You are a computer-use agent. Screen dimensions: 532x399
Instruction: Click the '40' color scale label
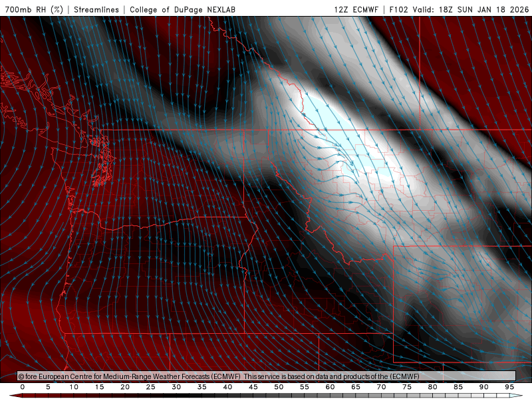(227, 387)
